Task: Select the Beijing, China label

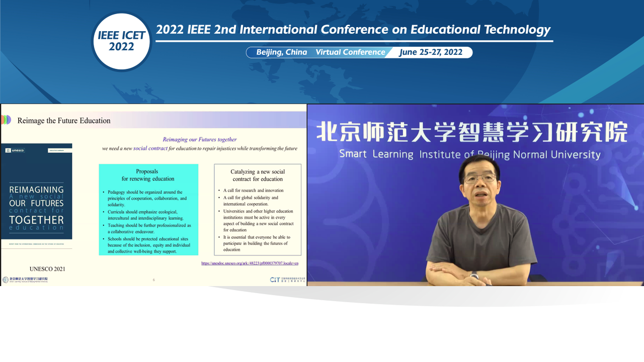Action: click(281, 52)
